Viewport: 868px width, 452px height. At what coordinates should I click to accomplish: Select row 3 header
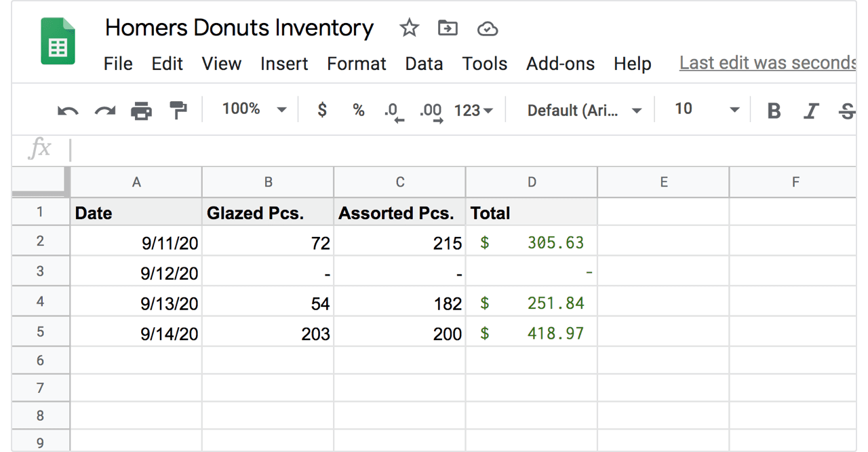point(41,271)
